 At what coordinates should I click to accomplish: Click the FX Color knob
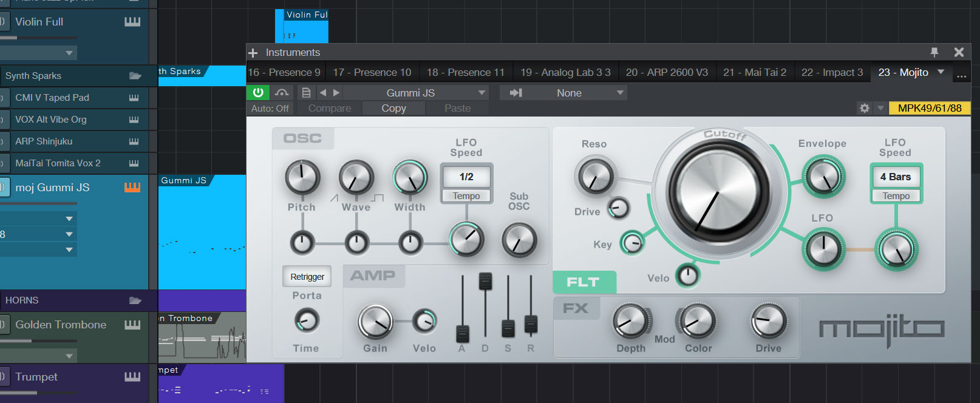(x=698, y=322)
